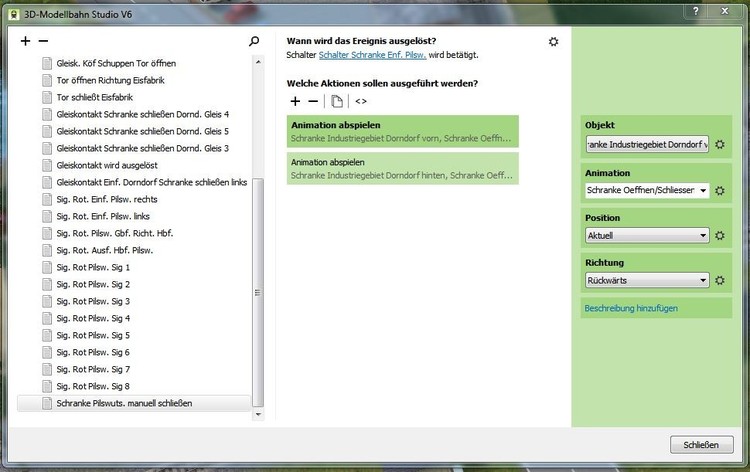Click the gear icon beside the Richtung dropdown
This screenshot has width=750, height=472.
(x=720, y=280)
